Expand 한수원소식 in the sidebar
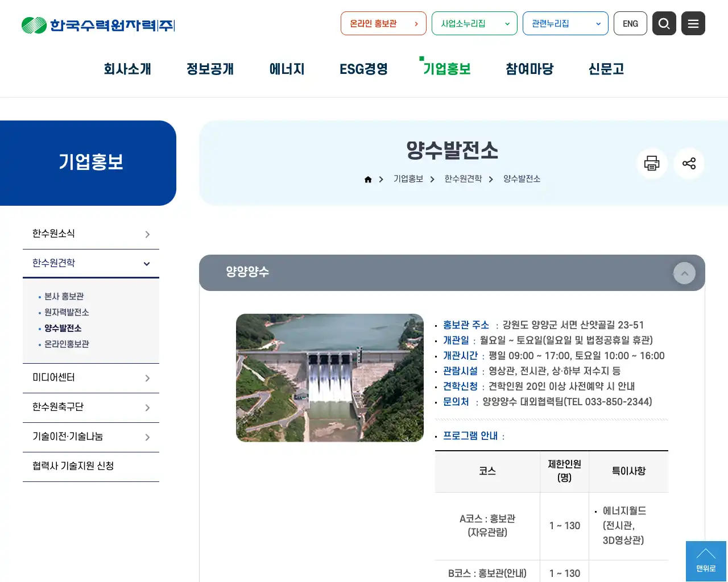The height and width of the screenshot is (582, 728). point(91,234)
